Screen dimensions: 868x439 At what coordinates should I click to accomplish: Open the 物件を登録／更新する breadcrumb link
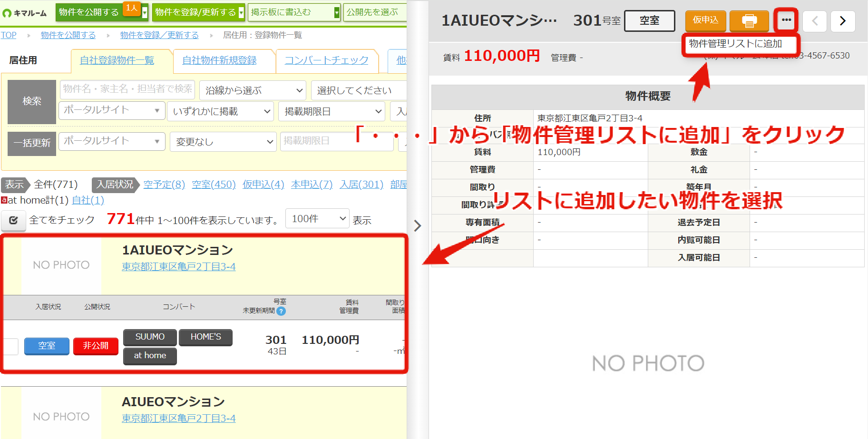click(x=159, y=35)
